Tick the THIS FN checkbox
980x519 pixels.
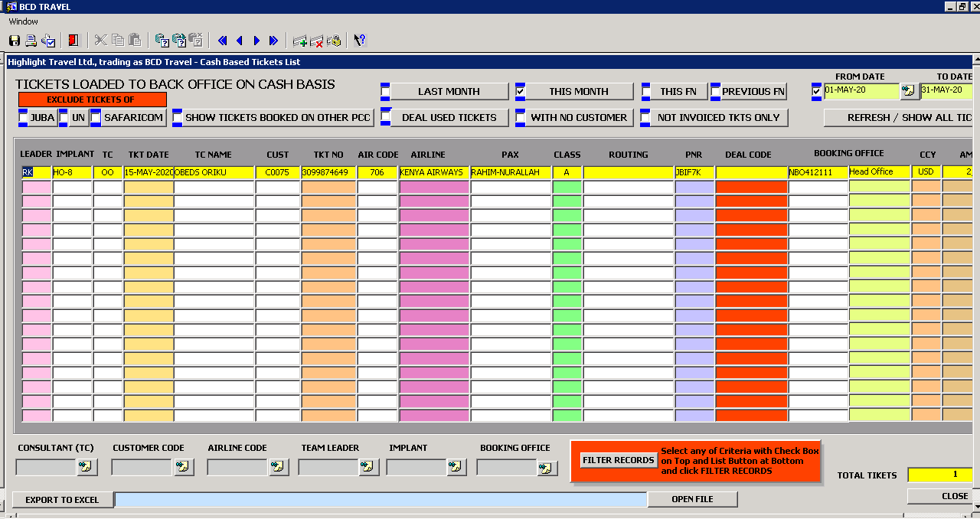(646, 91)
